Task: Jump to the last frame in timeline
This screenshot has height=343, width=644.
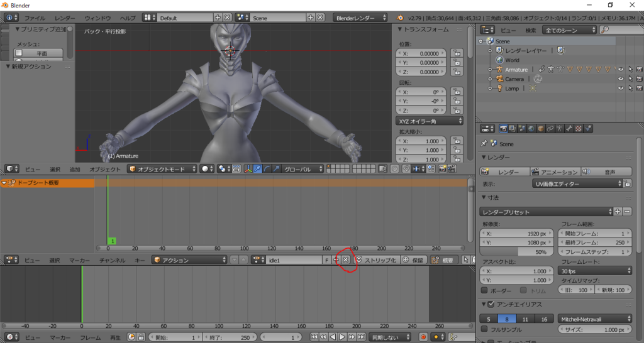Action: [x=361, y=337]
